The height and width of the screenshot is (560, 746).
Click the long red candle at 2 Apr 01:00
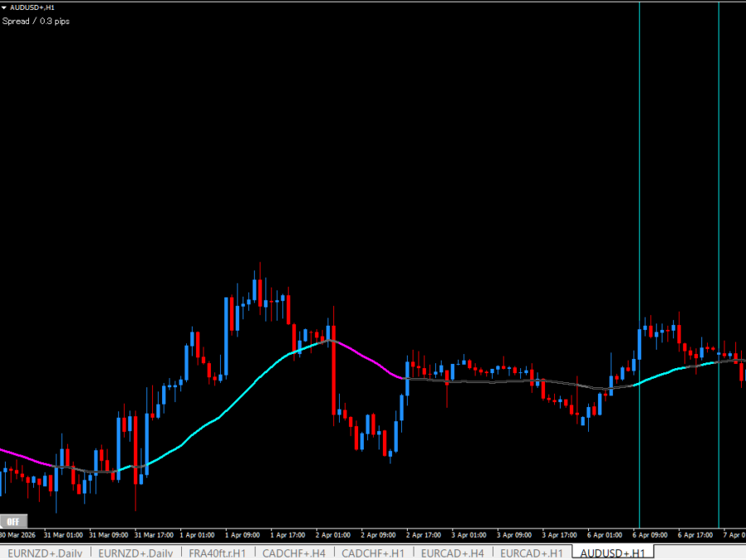[334, 378]
